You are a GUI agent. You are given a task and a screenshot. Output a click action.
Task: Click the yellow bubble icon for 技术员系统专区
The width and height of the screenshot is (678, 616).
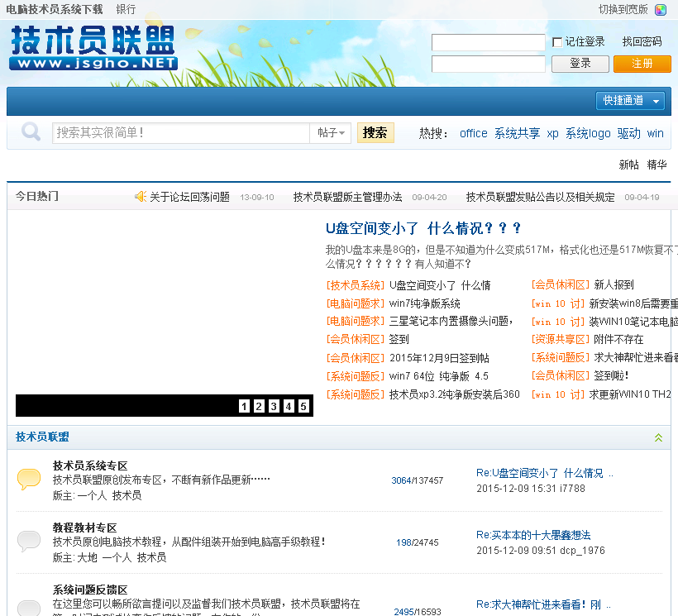29,480
